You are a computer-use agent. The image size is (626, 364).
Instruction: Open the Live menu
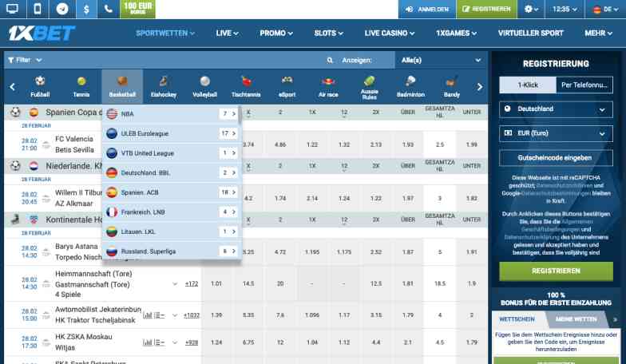[x=227, y=34]
